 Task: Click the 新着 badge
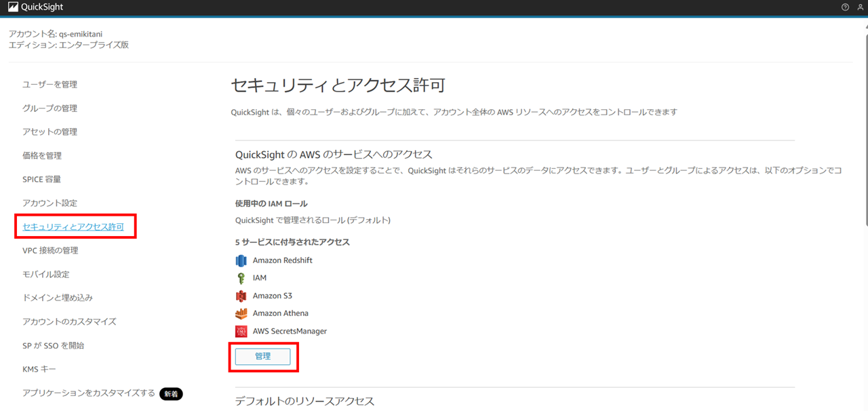(171, 393)
